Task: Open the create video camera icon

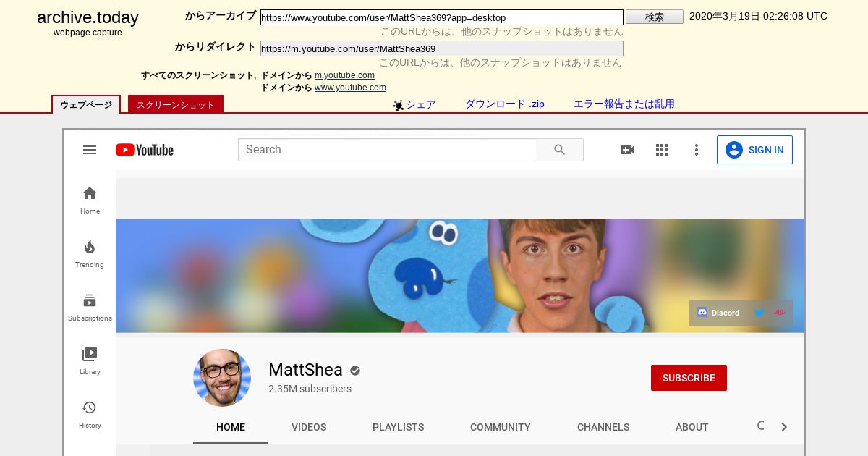Action: [x=627, y=150]
